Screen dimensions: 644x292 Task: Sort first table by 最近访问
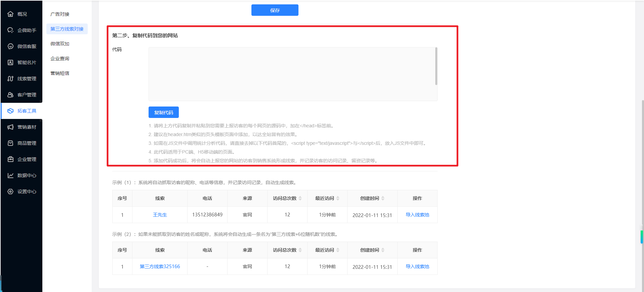(338, 198)
